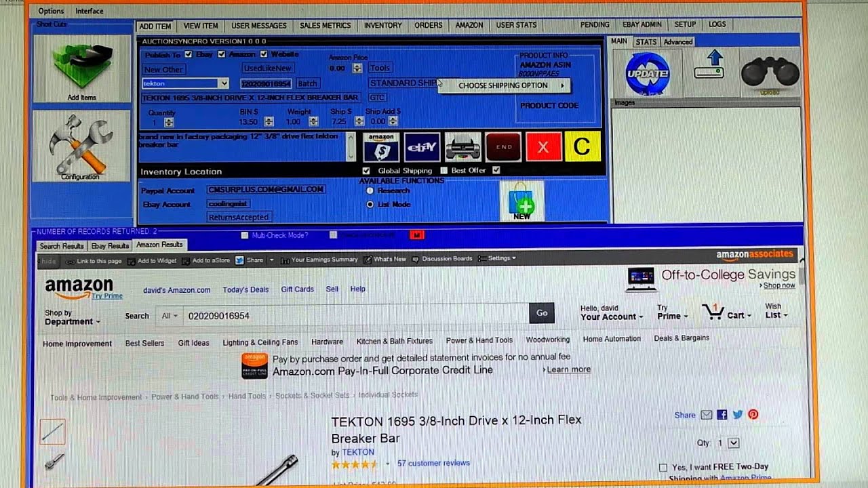
Task: Open the Your Account dropdown
Action: pyautogui.click(x=612, y=312)
